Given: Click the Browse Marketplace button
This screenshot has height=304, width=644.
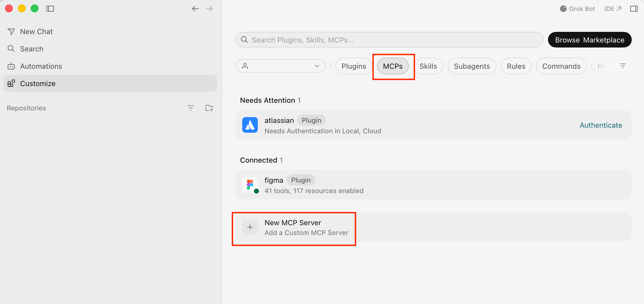Looking at the screenshot, I should (x=590, y=40).
